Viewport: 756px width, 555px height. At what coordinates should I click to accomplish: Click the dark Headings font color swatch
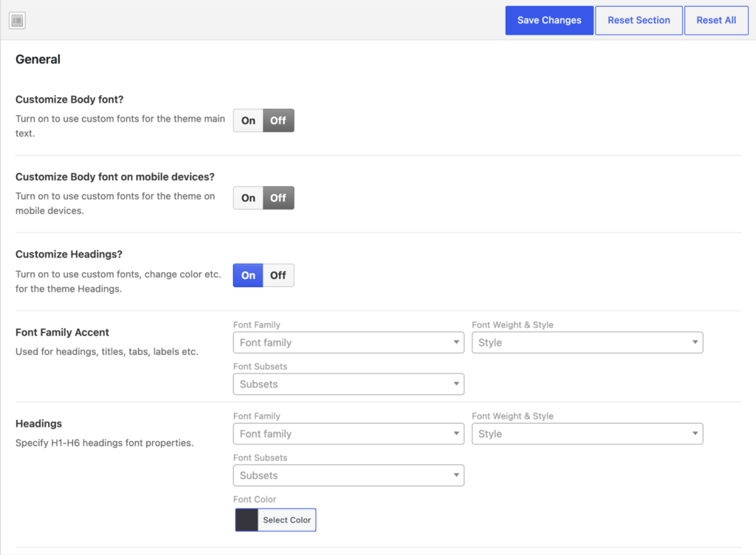(247, 520)
